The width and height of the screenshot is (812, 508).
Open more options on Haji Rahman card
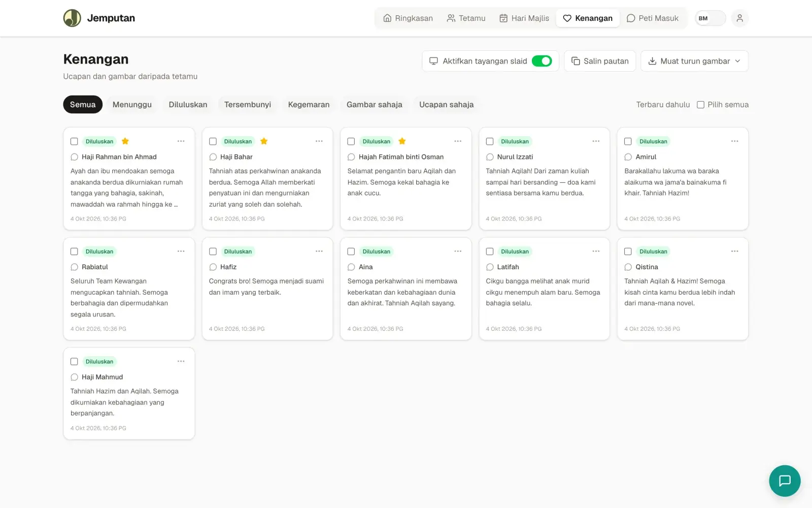[181, 141]
